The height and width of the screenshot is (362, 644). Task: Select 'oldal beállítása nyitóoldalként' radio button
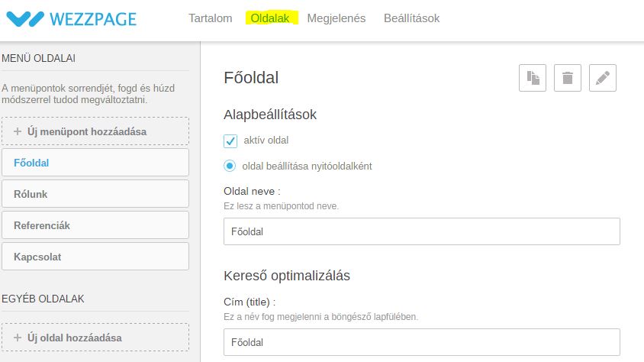click(x=230, y=166)
